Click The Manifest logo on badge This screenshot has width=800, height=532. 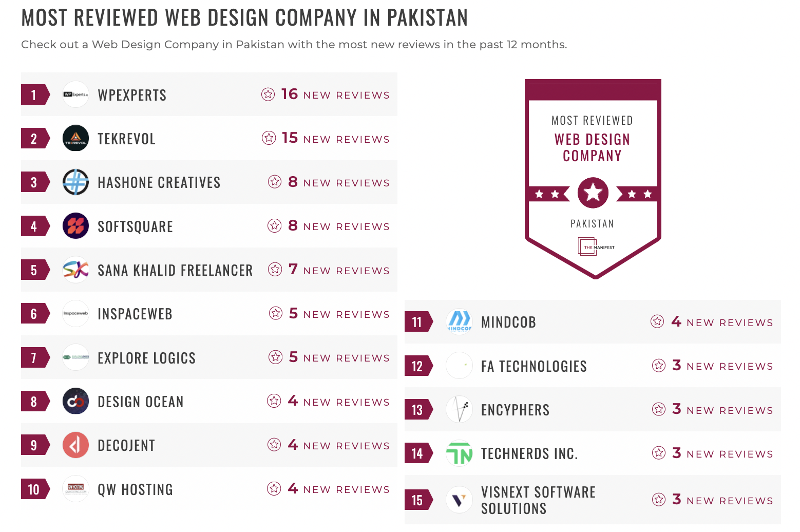pos(596,247)
